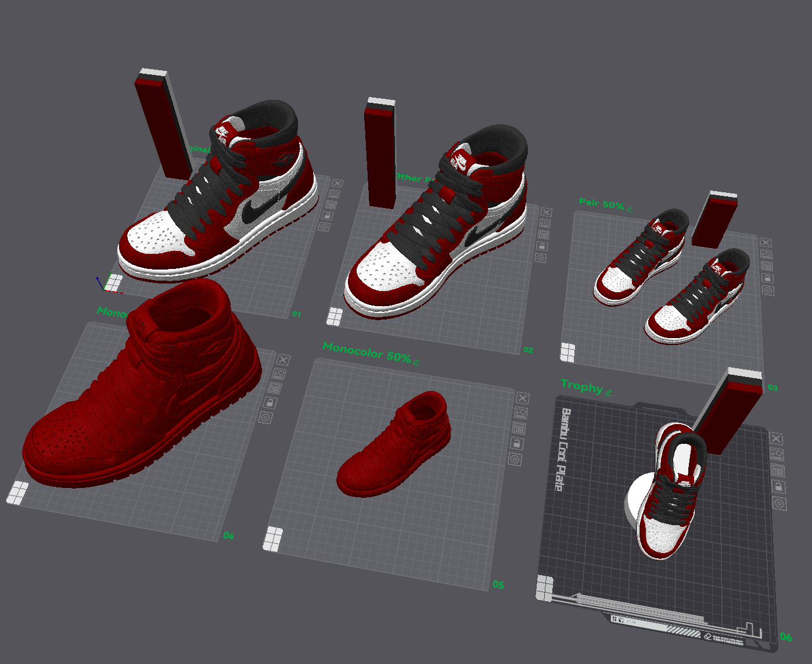The width and height of the screenshot is (812, 664).
Task: Click plate number '03' label
Action: 773,387
